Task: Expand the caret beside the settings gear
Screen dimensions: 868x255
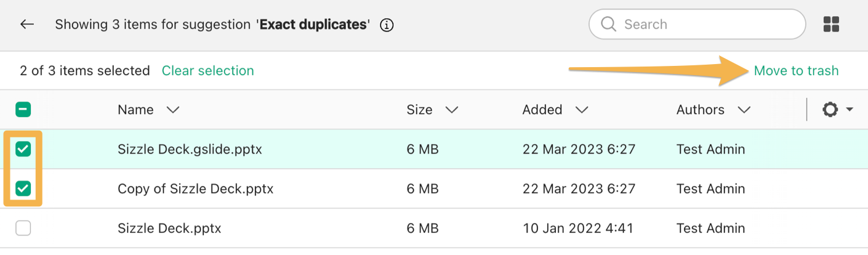Action: (x=850, y=110)
